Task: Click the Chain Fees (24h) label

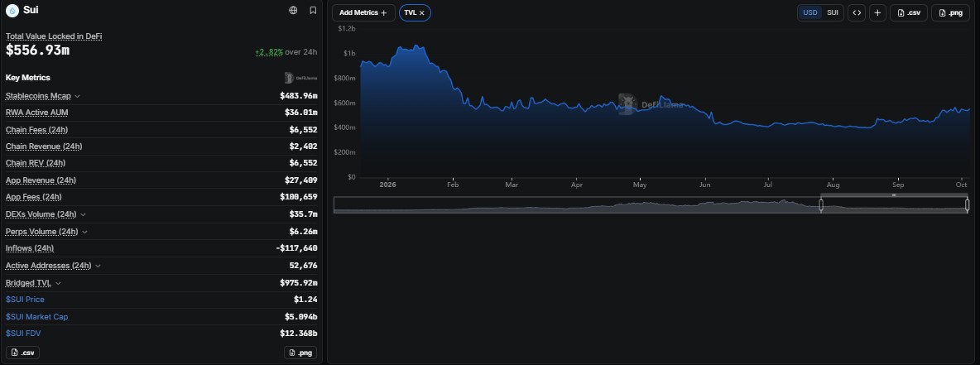Action: coord(37,129)
